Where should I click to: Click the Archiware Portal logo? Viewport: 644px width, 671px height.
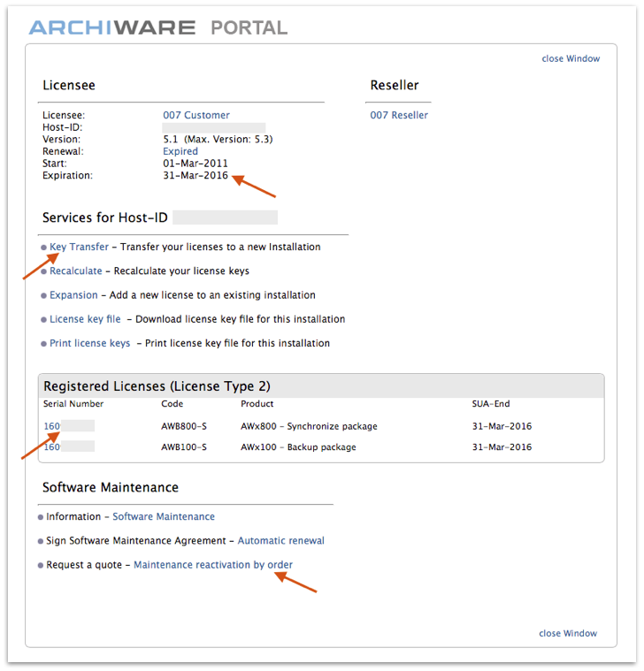click(x=158, y=27)
